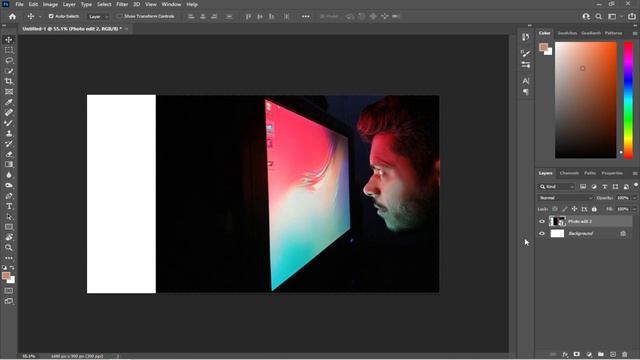Hide the Photo edit 2 layer
640x360 pixels.
[x=542, y=221]
